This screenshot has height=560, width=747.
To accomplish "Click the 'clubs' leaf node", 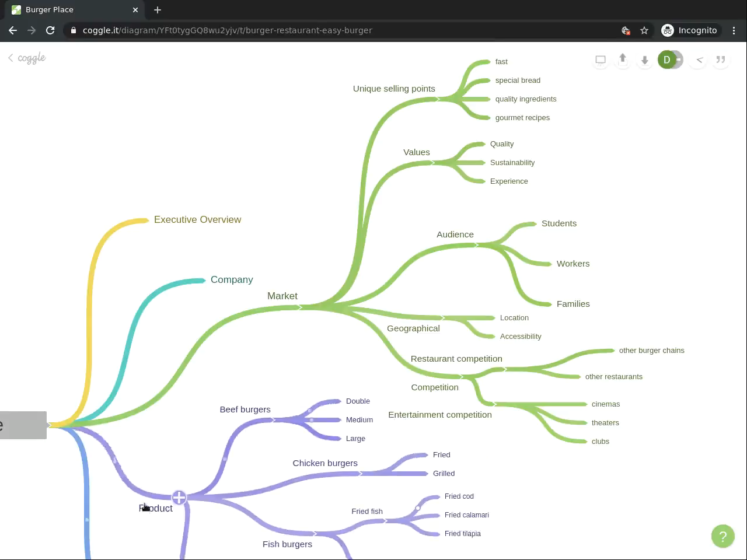I will tap(601, 442).
